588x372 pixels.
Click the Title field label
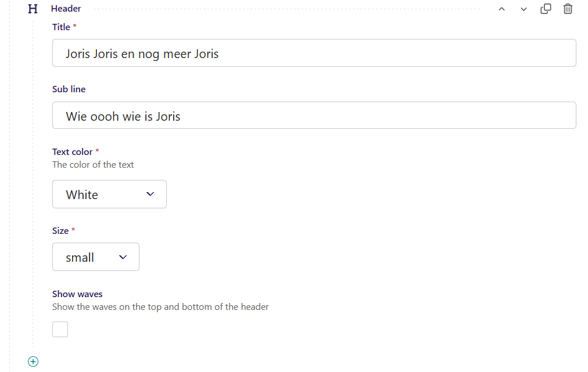pos(61,27)
